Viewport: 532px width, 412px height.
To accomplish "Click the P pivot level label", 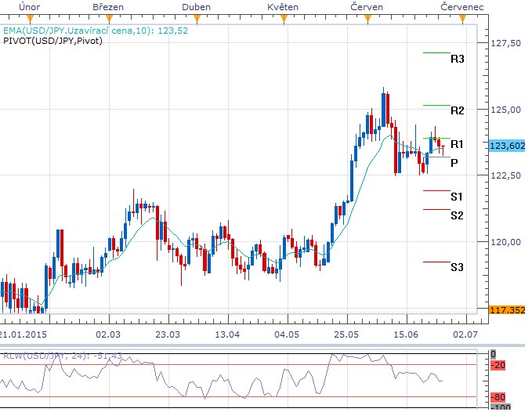I will tap(454, 163).
